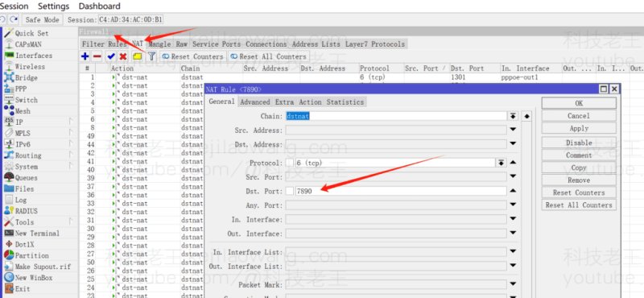This screenshot has width=644, height=298.
Task: Open the Settings menu
Action: pos(53,6)
